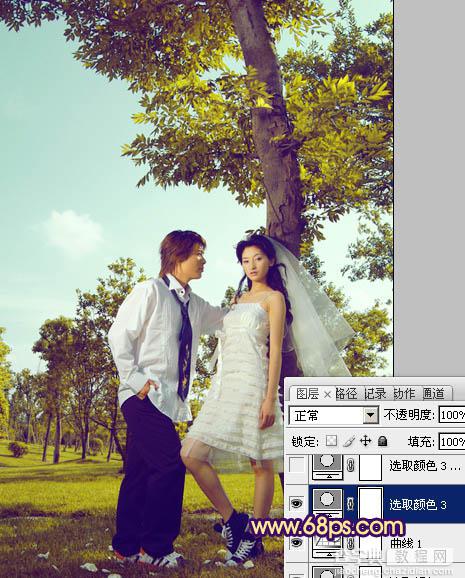Select the 曲线 1 layer name

click(406, 543)
